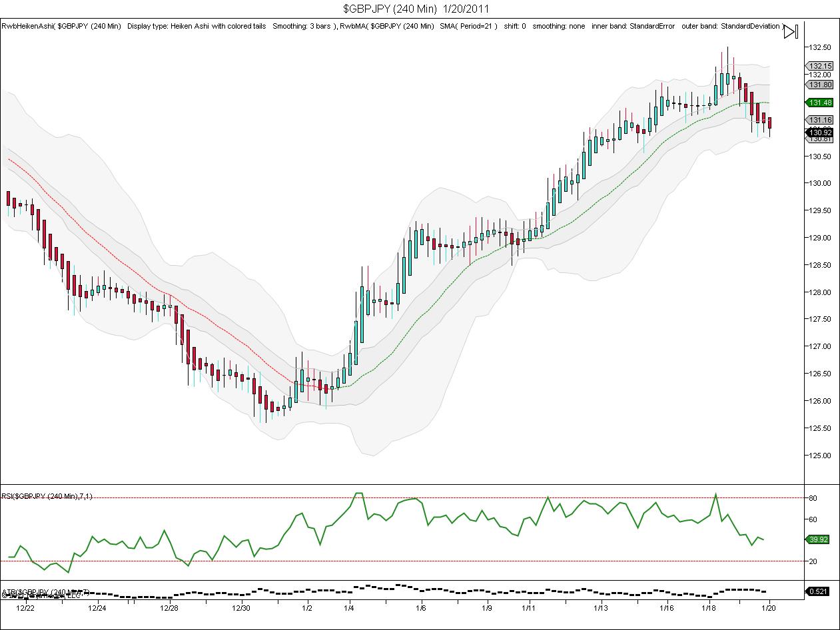Click the 1/18 date on the time axis
840x630 pixels.
pyautogui.click(x=709, y=607)
